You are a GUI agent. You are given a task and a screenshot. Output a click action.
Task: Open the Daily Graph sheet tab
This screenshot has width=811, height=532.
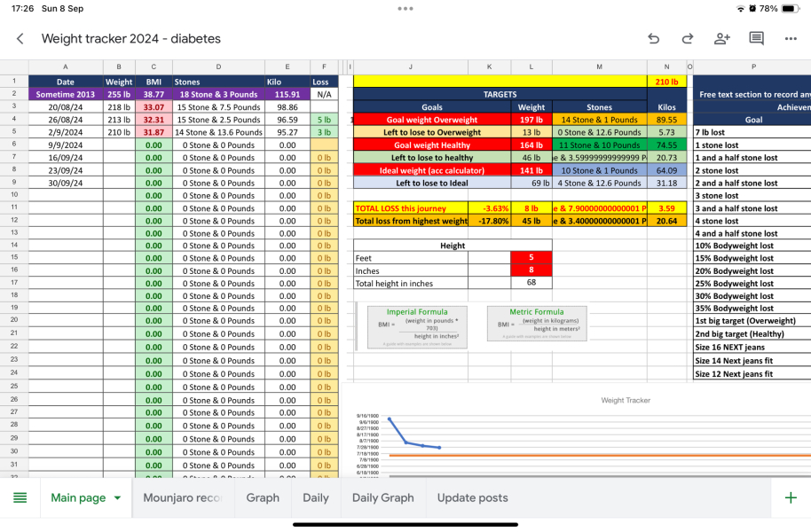pyautogui.click(x=382, y=497)
